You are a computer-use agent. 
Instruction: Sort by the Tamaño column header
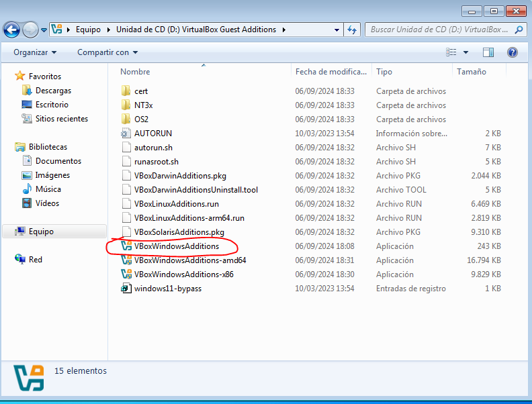click(472, 72)
